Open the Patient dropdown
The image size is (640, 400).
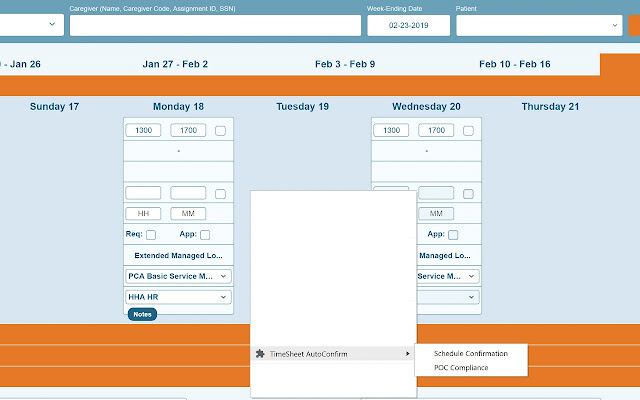tap(539, 25)
